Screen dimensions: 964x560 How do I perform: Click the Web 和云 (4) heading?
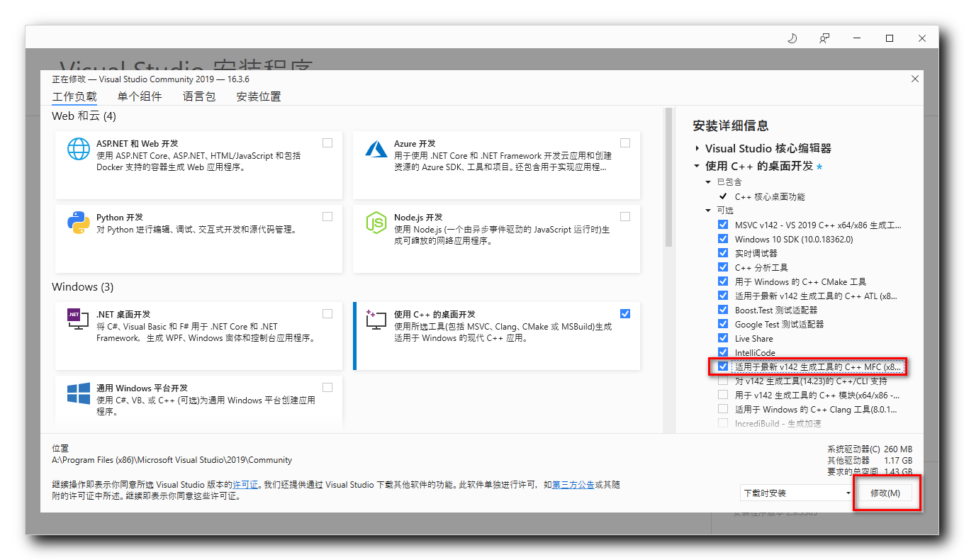[84, 116]
